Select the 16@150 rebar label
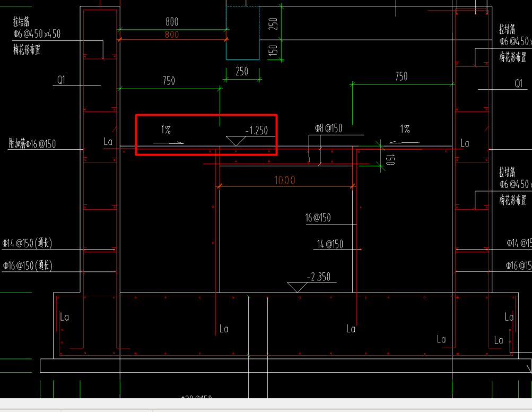Image resolution: width=532 pixels, height=412 pixels. [x=318, y=218]
